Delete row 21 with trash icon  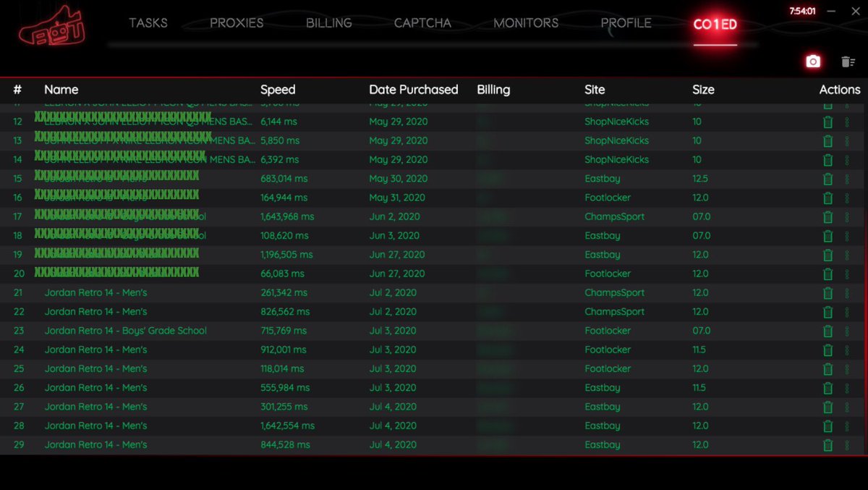[x=828, y=293]
